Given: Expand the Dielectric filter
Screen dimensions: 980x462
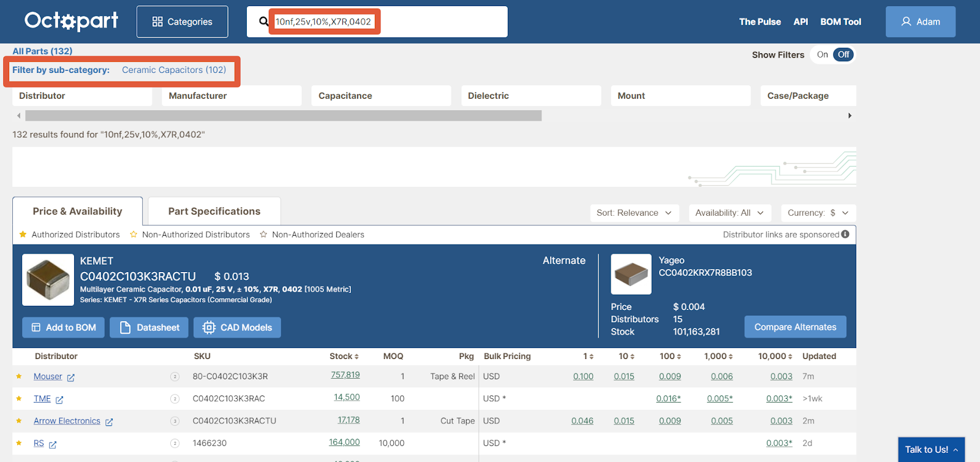Looking at the screenshot, I should 531,96.
